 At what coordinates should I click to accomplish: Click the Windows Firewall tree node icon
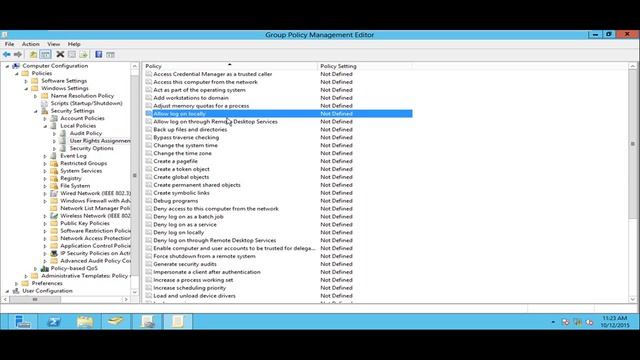(54, 201)
